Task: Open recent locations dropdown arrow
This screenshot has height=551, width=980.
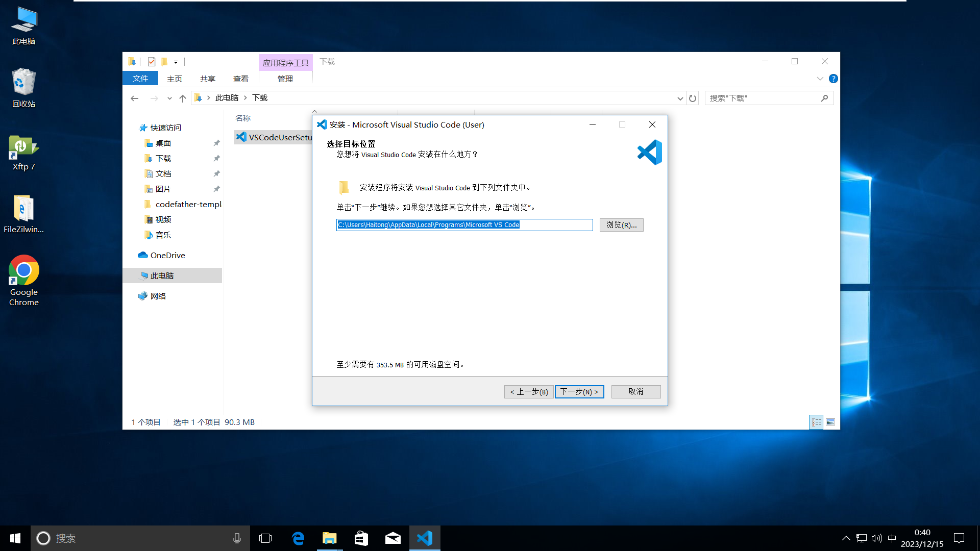Action: pyautogui.click(x=169, y=98)
